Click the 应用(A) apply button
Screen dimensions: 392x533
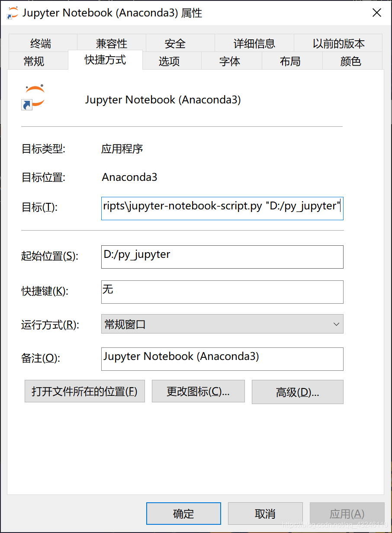[x=347, y=514]
